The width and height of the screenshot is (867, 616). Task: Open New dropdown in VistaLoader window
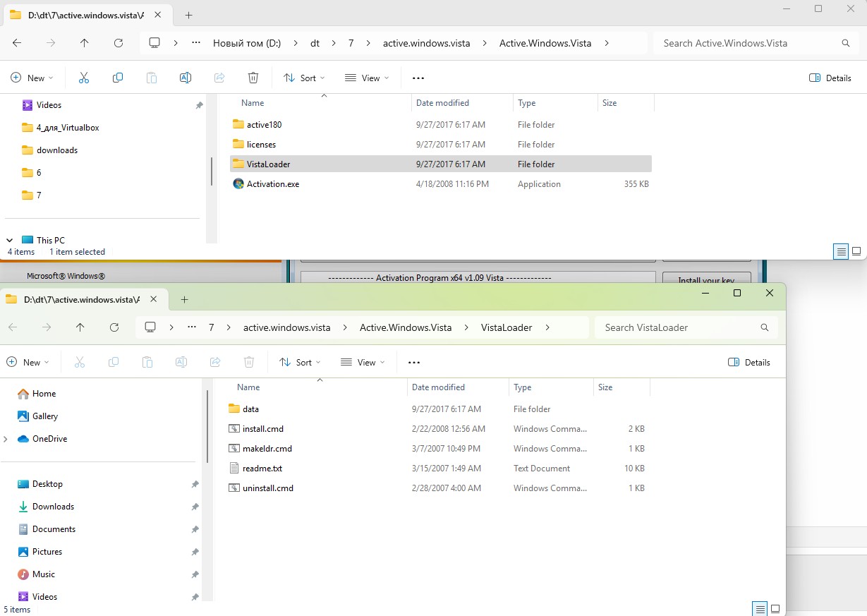tap(28, 363)
